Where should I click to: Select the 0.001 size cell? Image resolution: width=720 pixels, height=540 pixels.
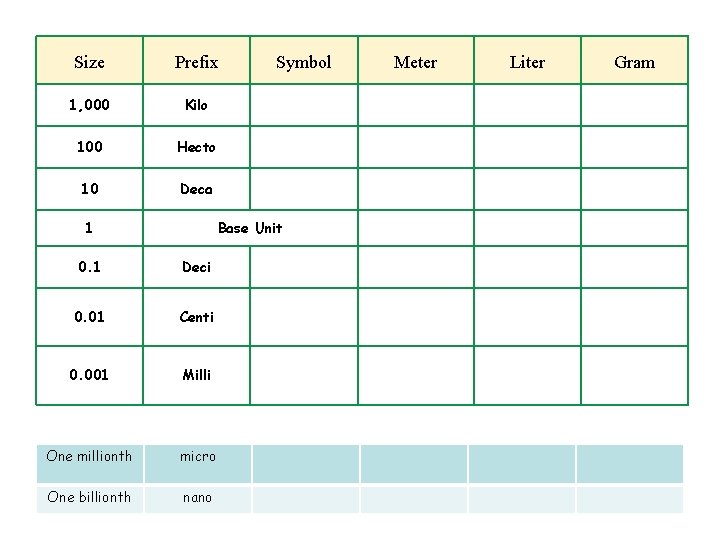click(90, 376)
